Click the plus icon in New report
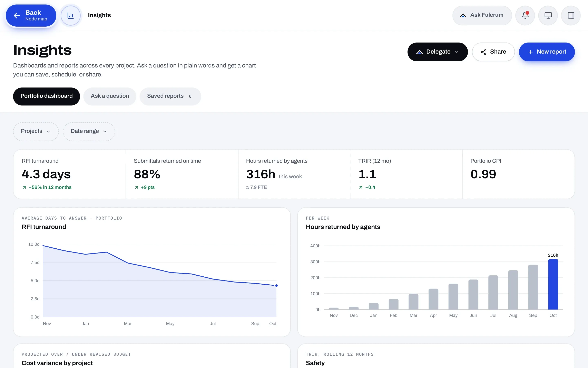Screen dimensions: 588x368 click(531, 52)
